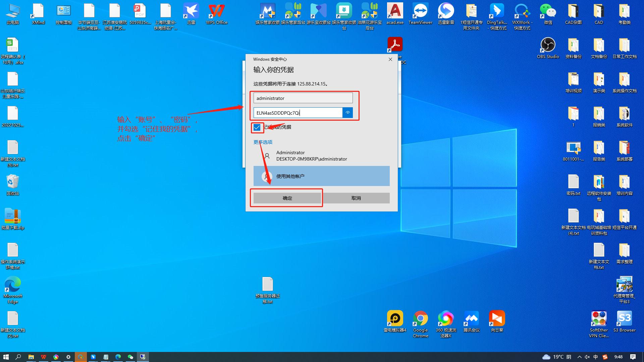This screenshot has height=362, width=644.
Task: Open the 密码.txt file icon
Action: [574, 185]
